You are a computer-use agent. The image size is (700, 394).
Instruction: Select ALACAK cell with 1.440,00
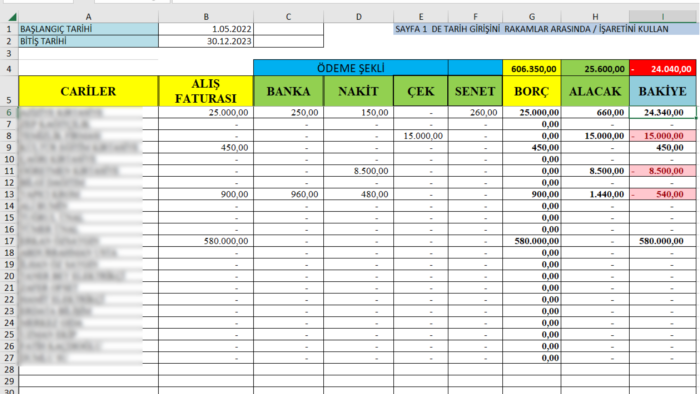[595, 194]
